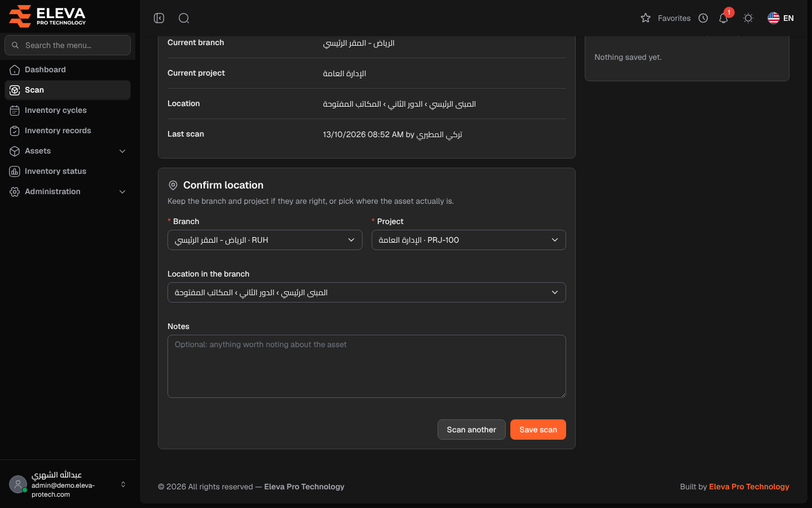Collapse the sidebar with the panel toggle icon
This screenshot has height=508, width=812.
pos(159,18)
